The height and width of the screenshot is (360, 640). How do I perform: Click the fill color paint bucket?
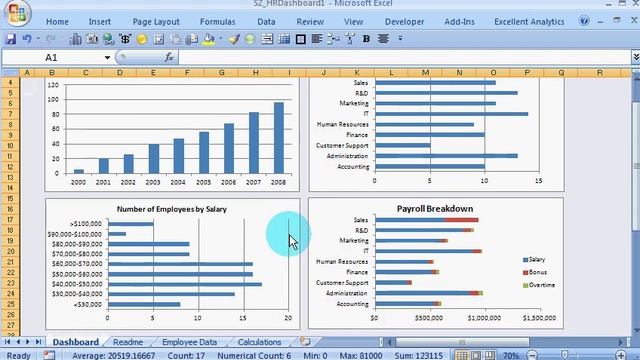(x=209, y=39)
